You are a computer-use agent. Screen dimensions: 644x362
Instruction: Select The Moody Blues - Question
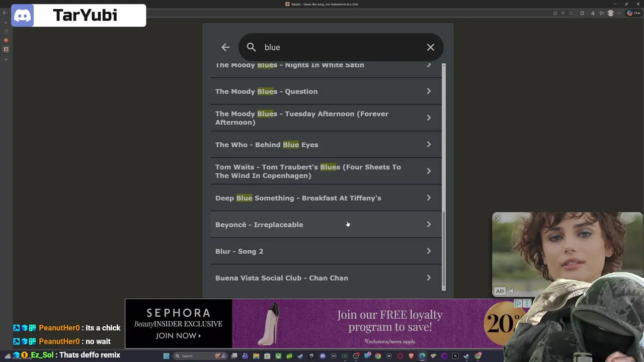tap(326, 91)
